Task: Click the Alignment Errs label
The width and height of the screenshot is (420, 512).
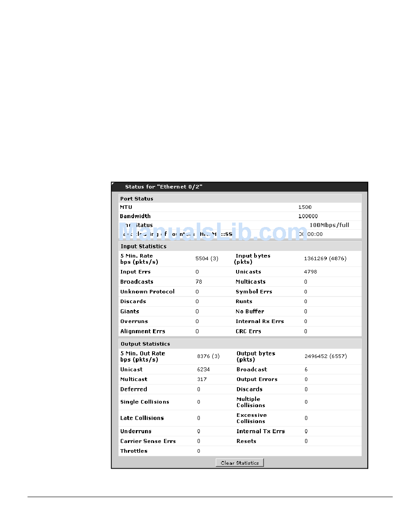Action: tap(143, 331)
